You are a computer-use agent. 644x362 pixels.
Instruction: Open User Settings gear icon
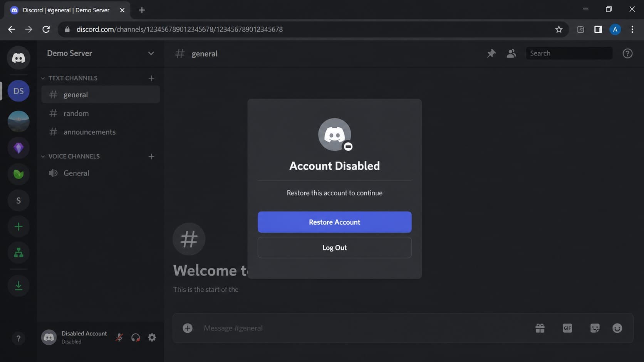[x=152, y=337]
